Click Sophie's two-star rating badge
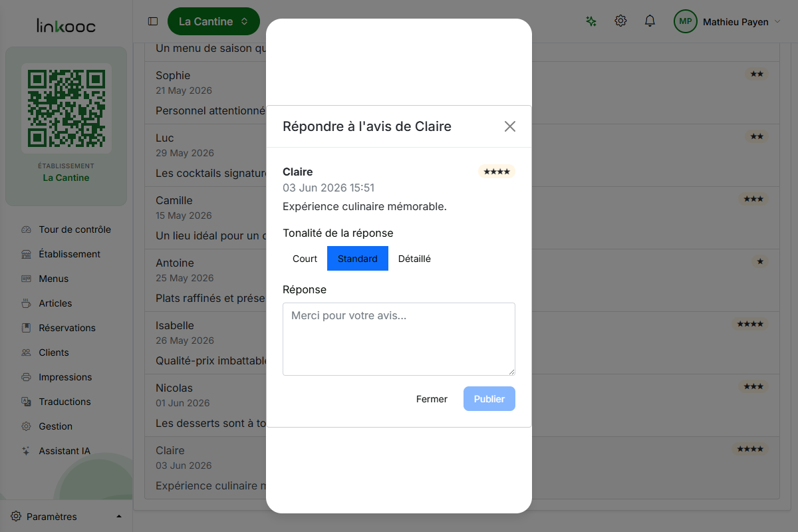This screenshot has width=798, height=532. tap(757, 74)
